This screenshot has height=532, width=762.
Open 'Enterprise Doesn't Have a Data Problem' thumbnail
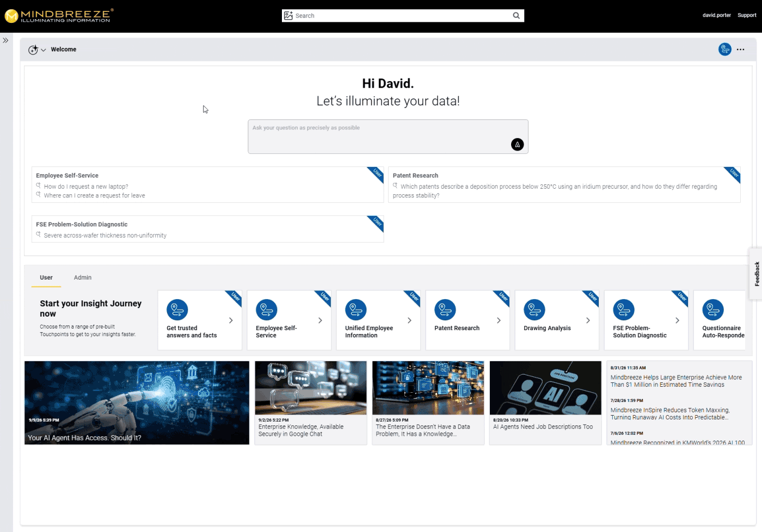[x=428, y=388]
